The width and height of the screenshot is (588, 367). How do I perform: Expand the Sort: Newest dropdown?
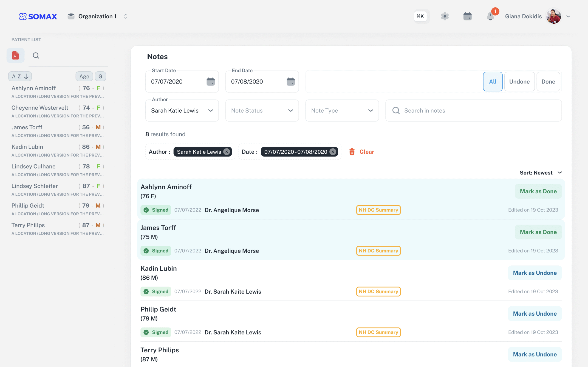(541, 172)
